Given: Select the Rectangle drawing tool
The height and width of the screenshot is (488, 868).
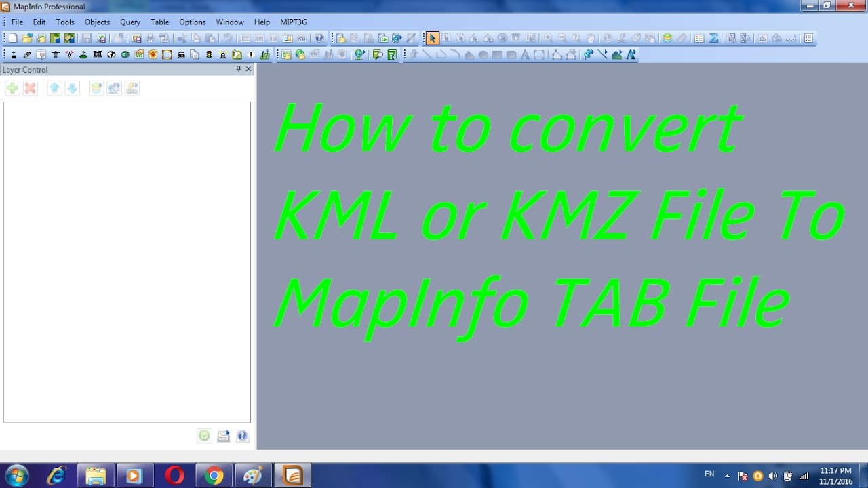Looking at the screenshot, I should [x=496, y=54].
